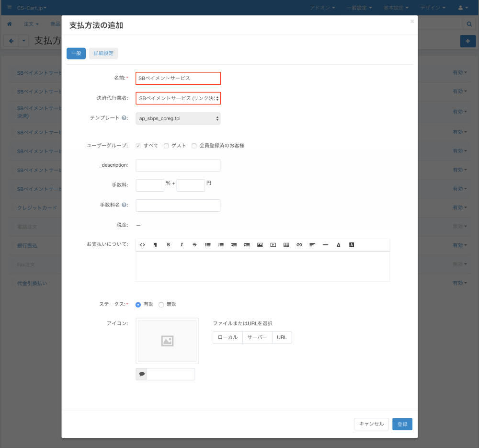
Task: Switch to the 一般 tab
Action: [76, 54]
